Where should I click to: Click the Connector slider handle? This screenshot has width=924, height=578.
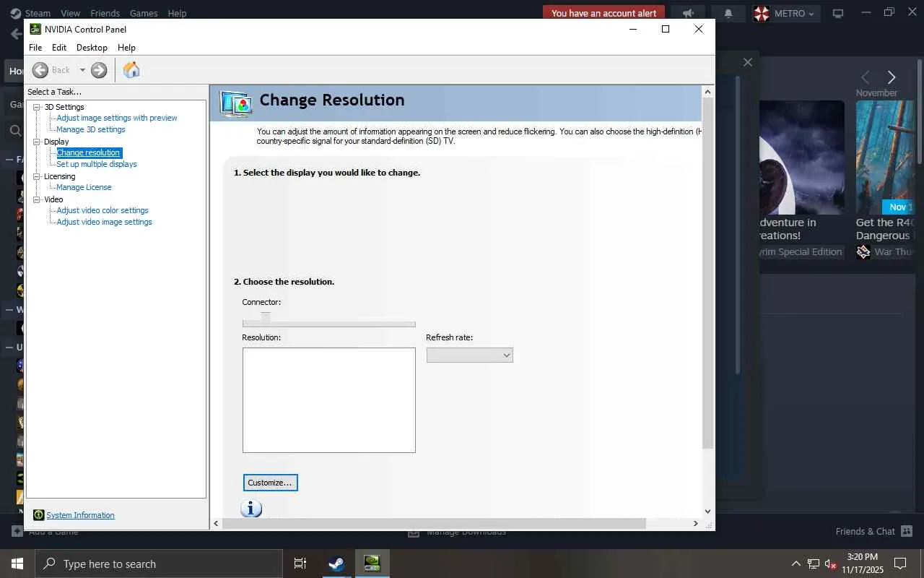pyautogui.click(x=266, y=317)
